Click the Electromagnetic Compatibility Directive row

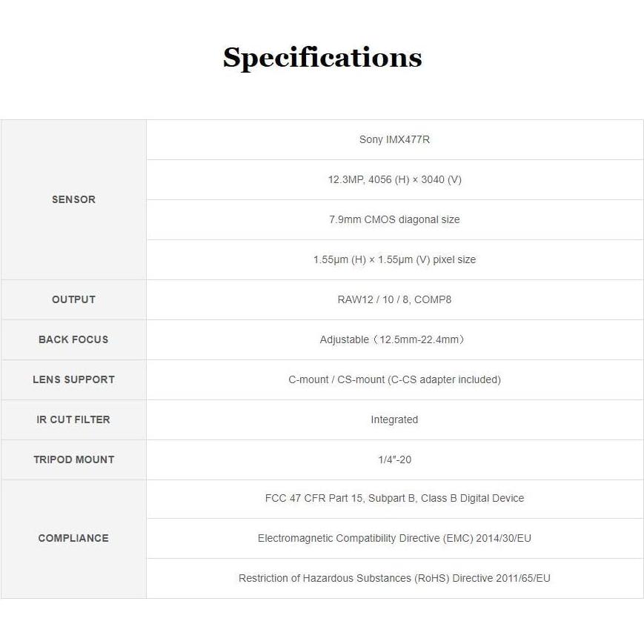click(394, 538)
